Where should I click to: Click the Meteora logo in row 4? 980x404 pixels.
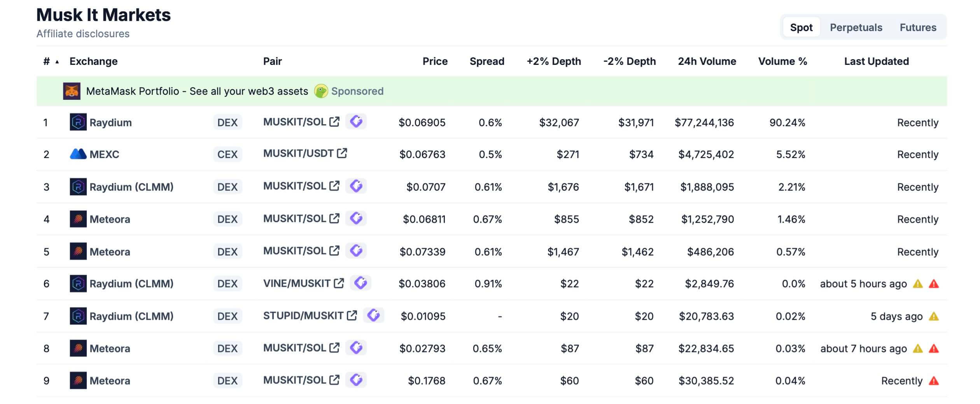point(78,219)
